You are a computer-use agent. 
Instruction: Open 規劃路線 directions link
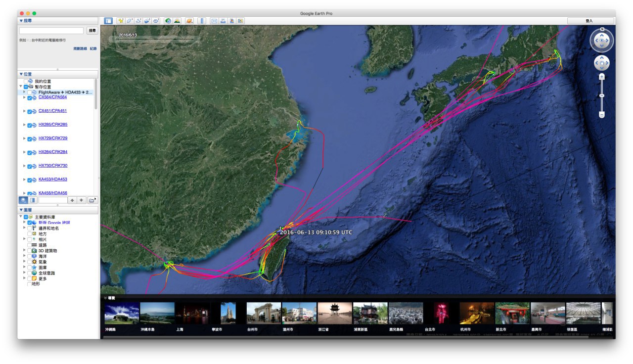tap(80, 48)
